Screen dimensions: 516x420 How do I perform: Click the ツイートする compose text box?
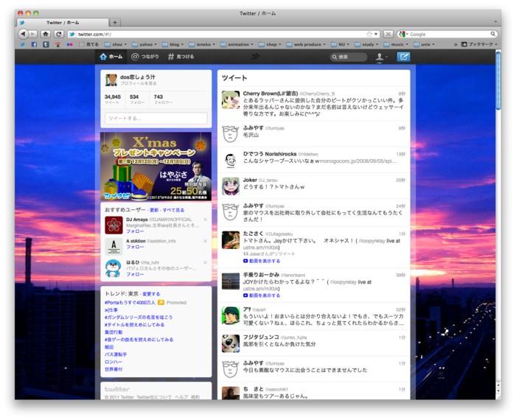click(156, 118)
